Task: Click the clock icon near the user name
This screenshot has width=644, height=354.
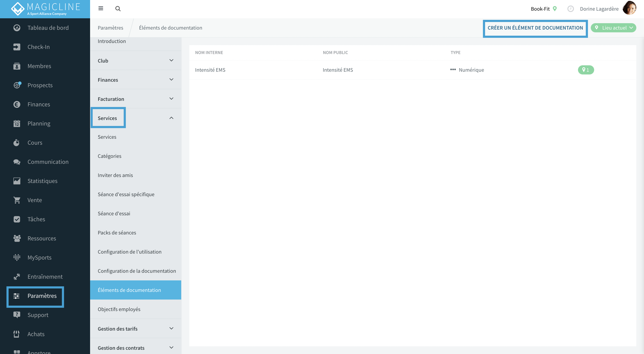Action: pos(571,9)
